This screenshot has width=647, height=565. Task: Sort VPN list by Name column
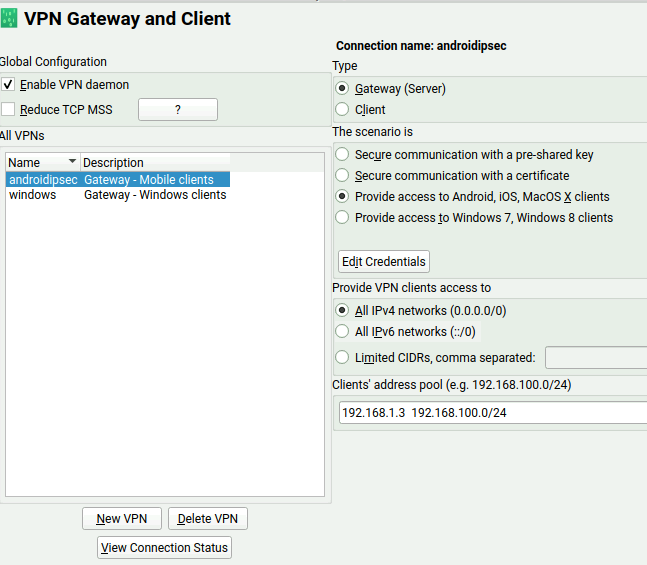42,162
